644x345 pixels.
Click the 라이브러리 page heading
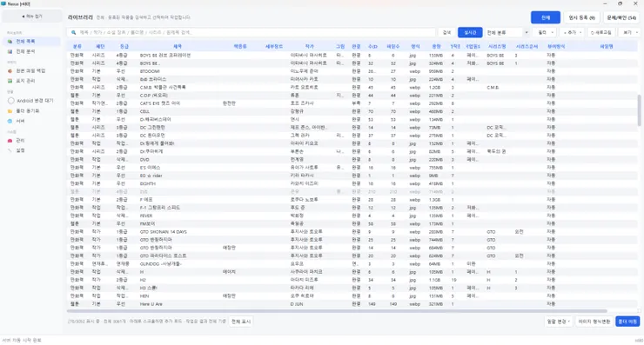click(x=80, y=17)
